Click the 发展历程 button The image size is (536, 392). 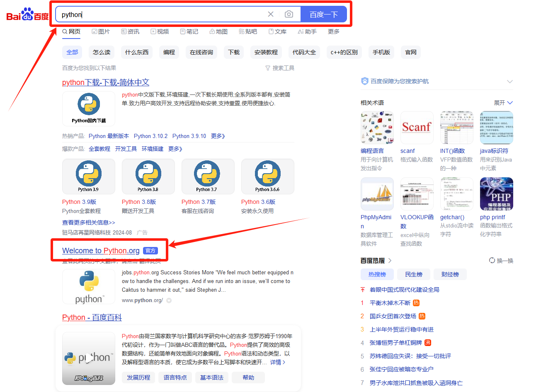click(138, 377)
